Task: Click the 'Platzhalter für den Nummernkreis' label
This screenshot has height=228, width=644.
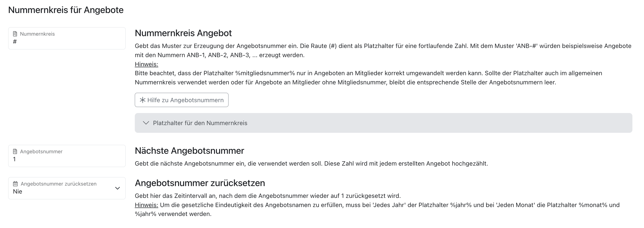Action: (200, 123)
